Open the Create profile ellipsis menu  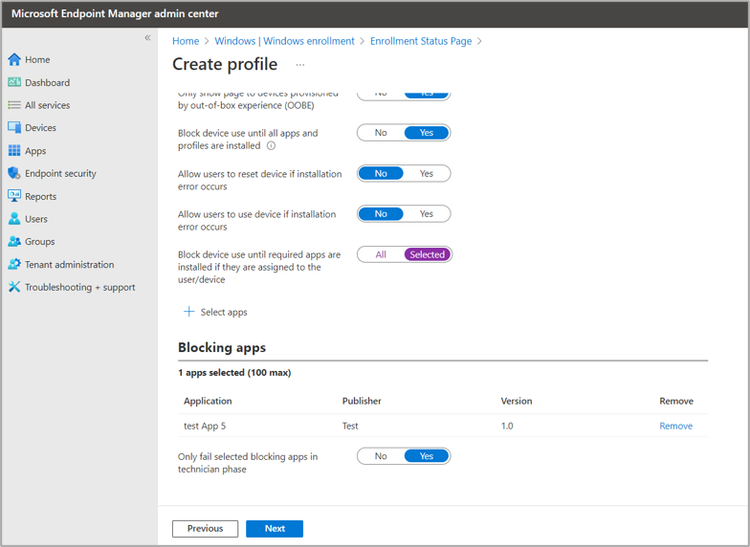click(300, 65)
